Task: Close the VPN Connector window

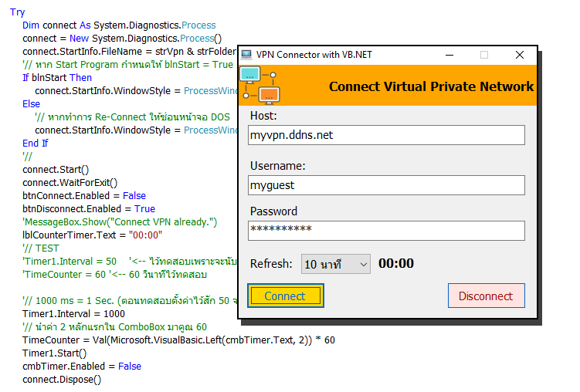Action: [519, 55]
